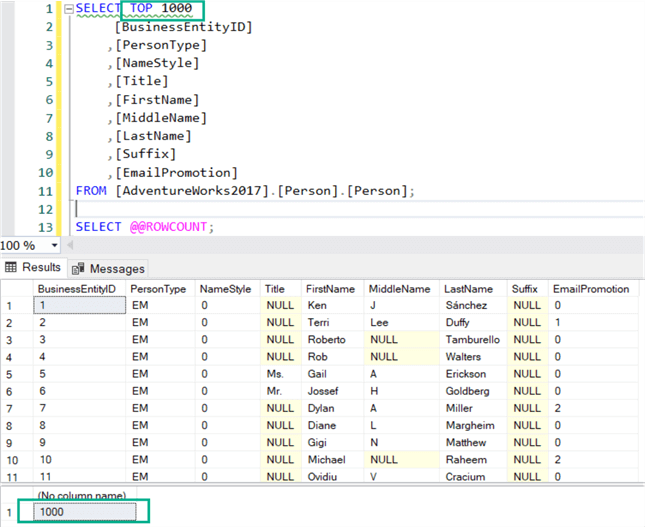645x527 pixels.
Task: Click the Results tab grid icon
Action: [11, 267]
